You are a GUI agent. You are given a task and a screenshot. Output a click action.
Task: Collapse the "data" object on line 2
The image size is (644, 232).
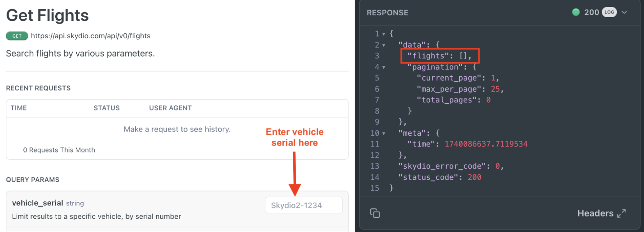384,45
